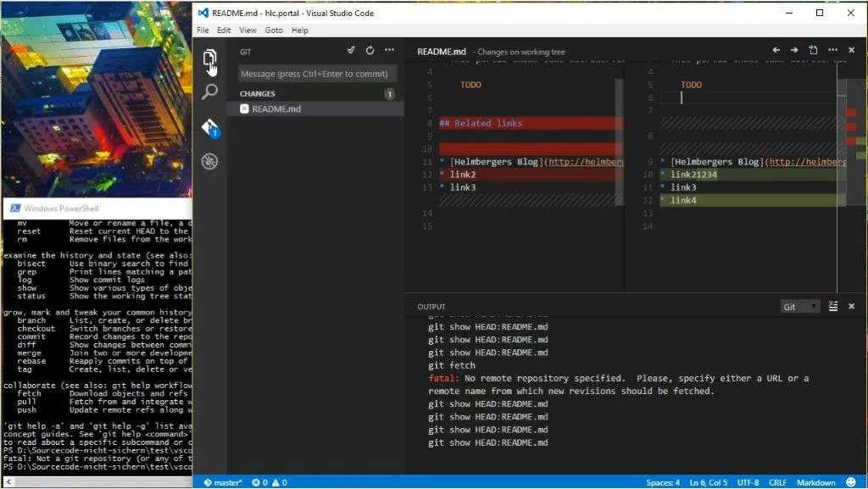
Task: Change indentation via Spaces: 4
Action: point(663,482)
